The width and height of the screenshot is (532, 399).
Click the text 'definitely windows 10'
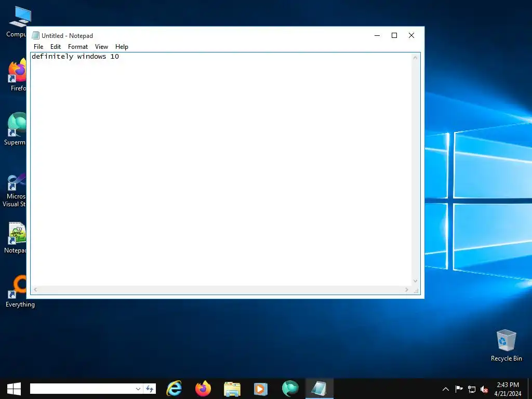click(75, 56)
